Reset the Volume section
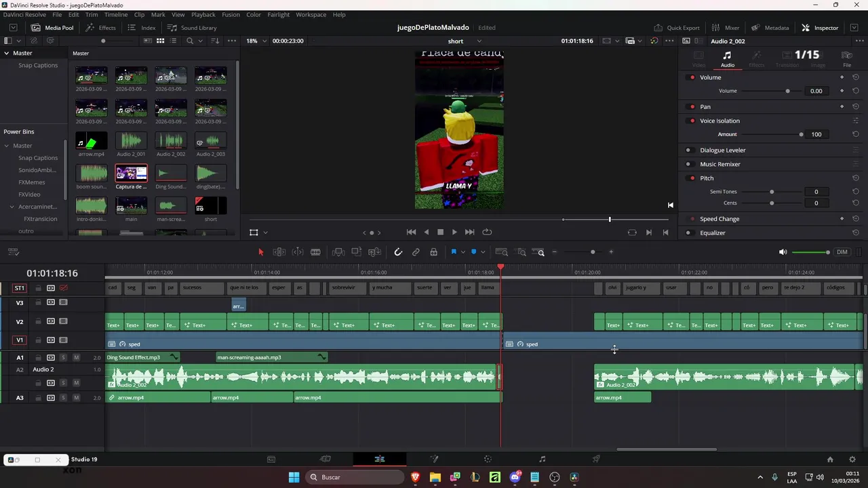The height and width of the screenshot is (488, 868). coord(856,77)
